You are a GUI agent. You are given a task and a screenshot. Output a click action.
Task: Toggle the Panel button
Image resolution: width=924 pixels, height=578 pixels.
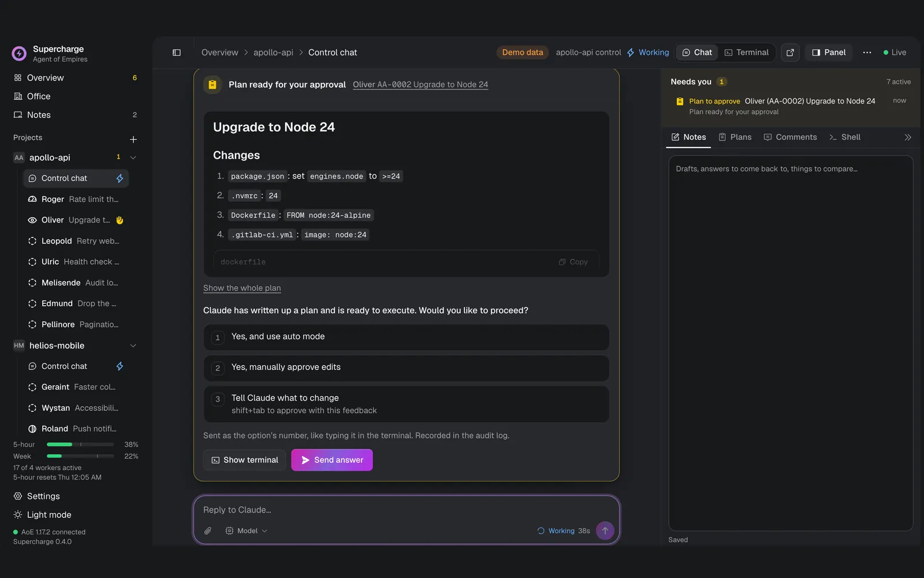pyautogui.click(x=829, y=53)
